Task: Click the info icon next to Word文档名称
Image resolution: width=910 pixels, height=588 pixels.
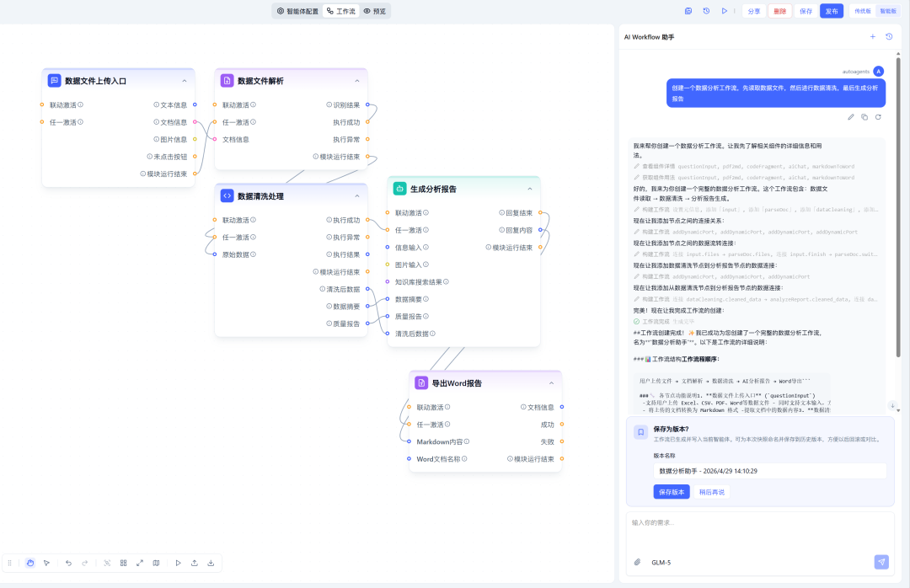Action: (464, 459)
